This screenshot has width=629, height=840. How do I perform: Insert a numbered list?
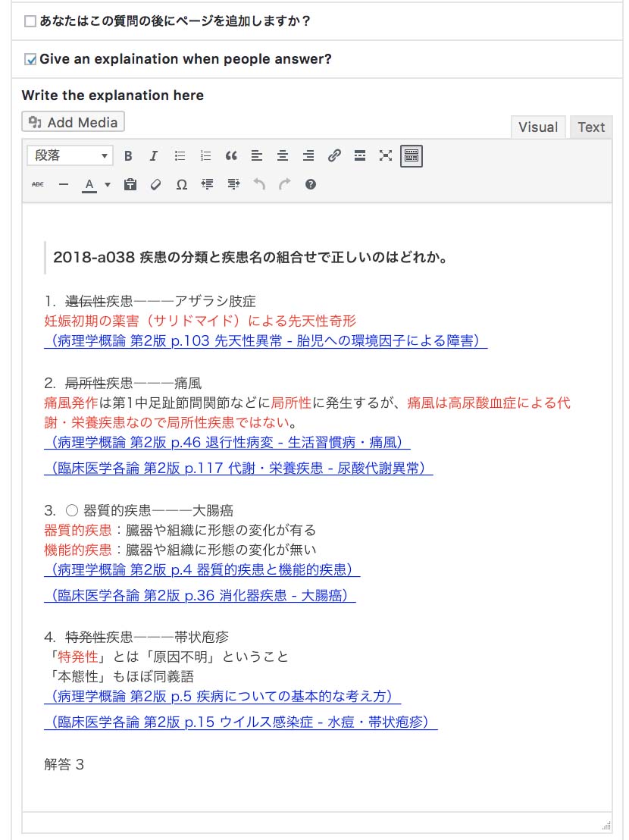pyautogui.click(x=205, y=156)
